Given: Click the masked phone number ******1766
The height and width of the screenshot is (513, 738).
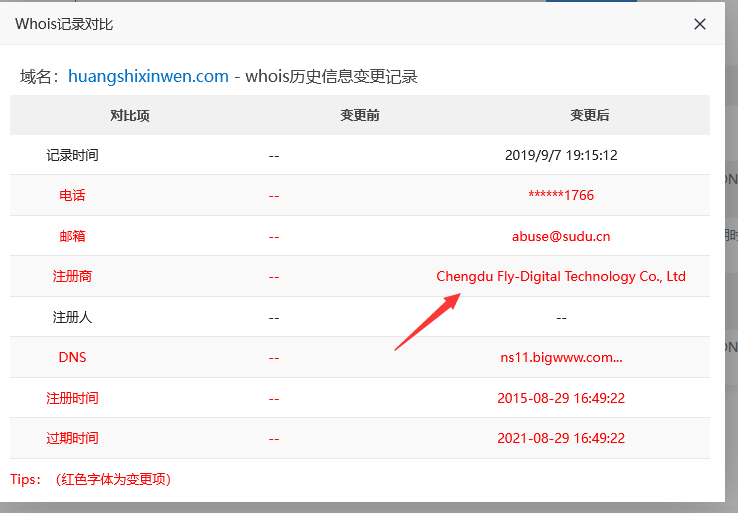Looking at the screenshot, I should pyautogui.click(x=561, y=195).
